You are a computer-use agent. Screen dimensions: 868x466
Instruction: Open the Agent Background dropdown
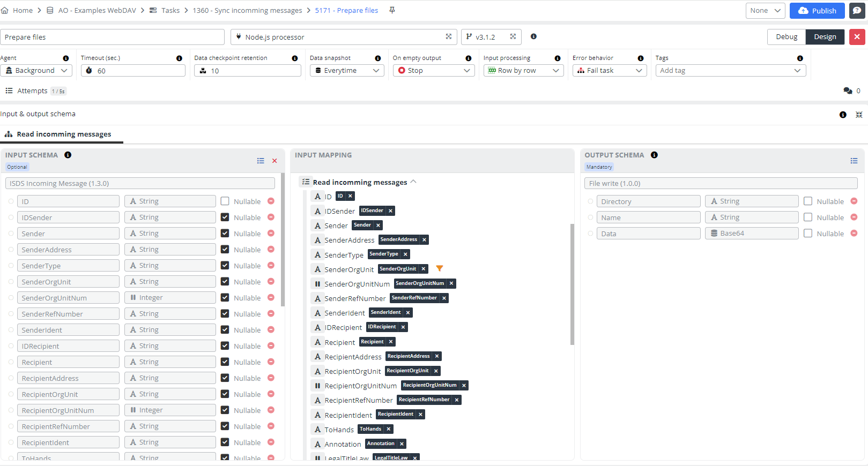pos(36,71)
